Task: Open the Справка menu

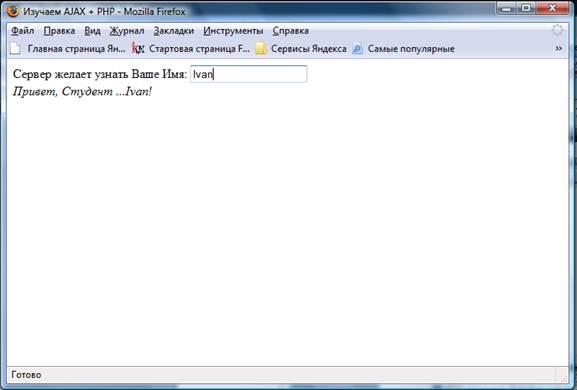Action: pos(291,31)
